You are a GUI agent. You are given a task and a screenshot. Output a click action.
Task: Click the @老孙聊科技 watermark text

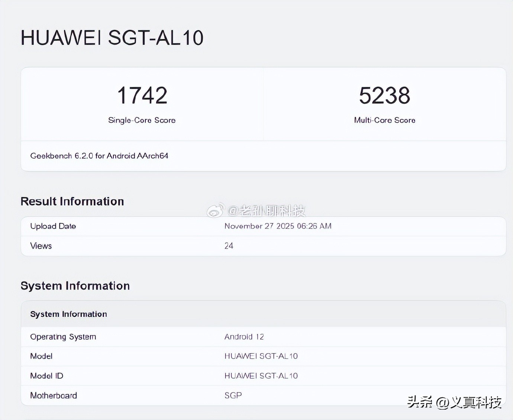click(266, 211)
